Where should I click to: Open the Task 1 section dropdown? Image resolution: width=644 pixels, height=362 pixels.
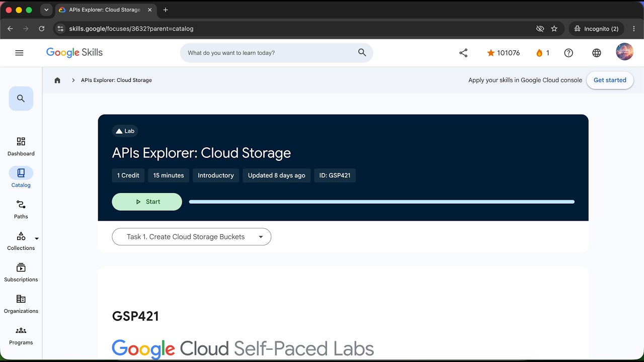pos(192,237)
